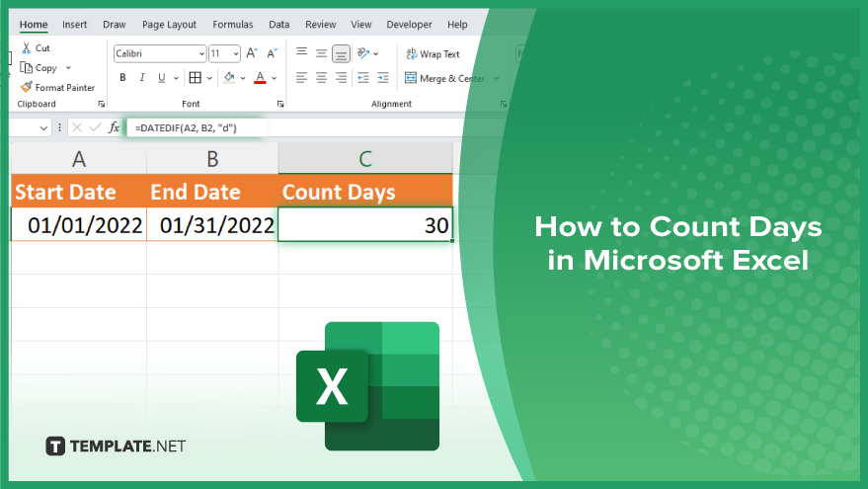Cancel formula entry with the X icon
Viewport: 868px width, 489px height.
[77, 127]
